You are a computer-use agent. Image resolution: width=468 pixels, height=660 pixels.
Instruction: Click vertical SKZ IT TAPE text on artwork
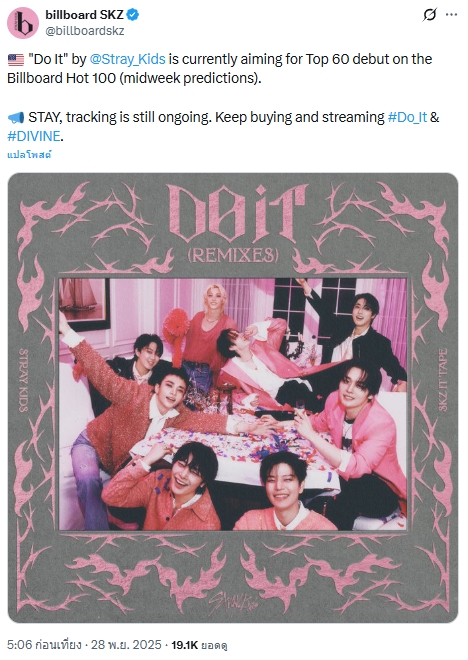coord(443,380)
